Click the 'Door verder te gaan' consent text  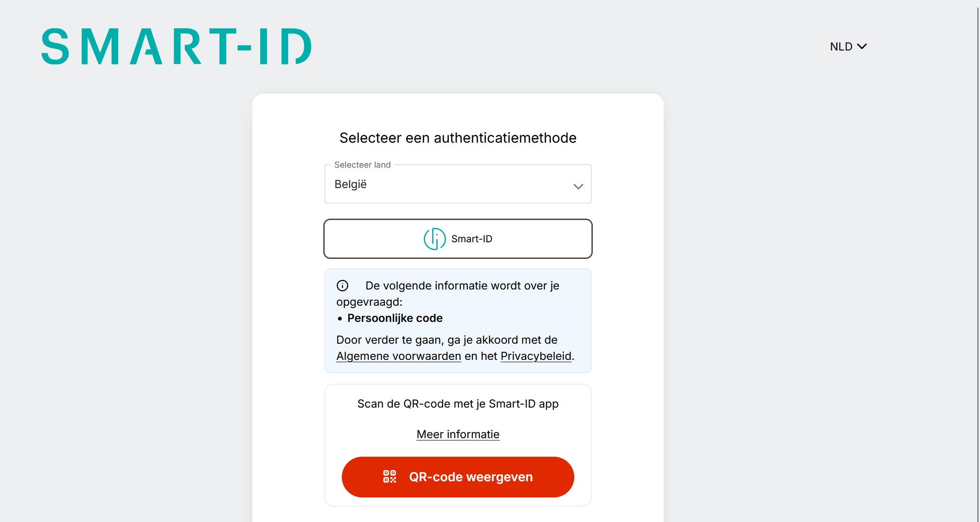(x=446, y=340)
